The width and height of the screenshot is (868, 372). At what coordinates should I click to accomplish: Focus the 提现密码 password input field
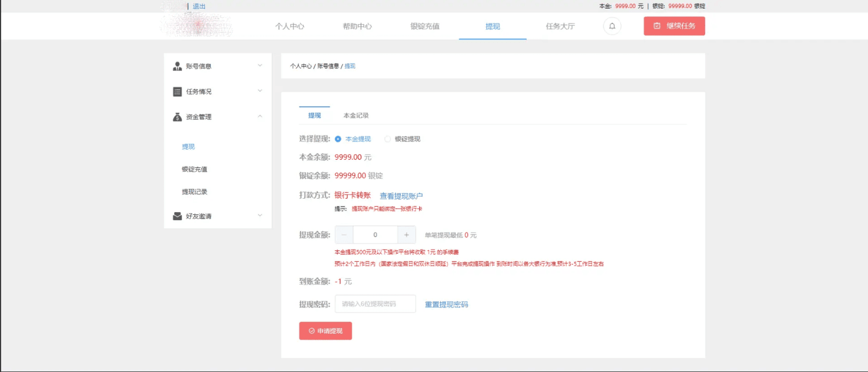coord(375,304)
